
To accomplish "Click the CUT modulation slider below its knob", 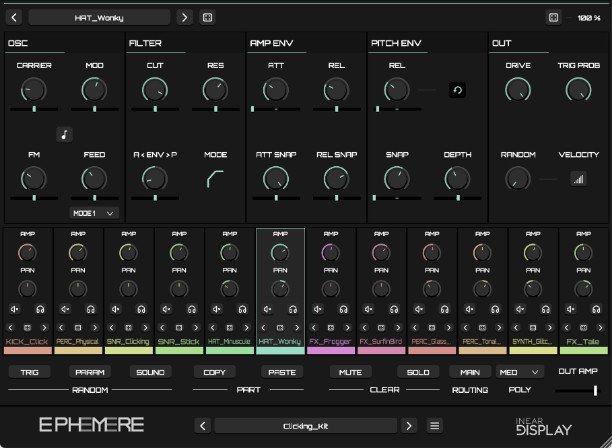I will pyautogui.click(x=155, y=109).
